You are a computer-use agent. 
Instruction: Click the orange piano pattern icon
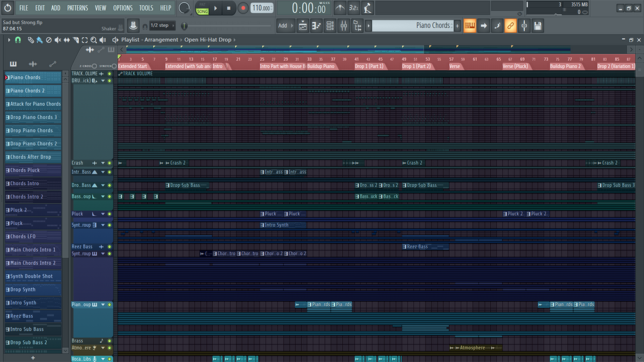[x=470, y=26]
